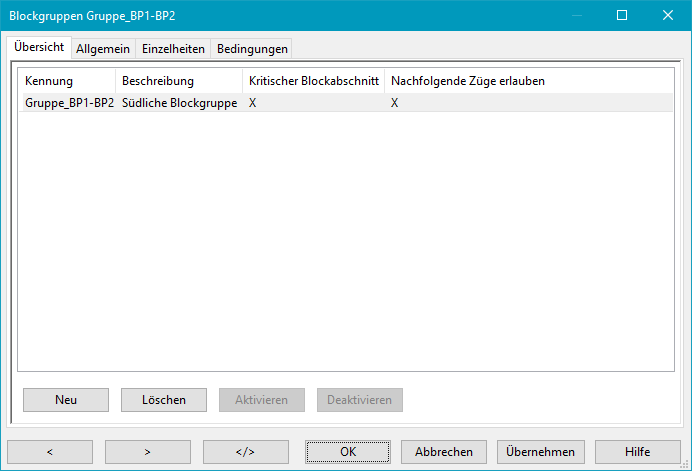Select the Gruppe_BP1-BP2 row entry

(69, 103)
